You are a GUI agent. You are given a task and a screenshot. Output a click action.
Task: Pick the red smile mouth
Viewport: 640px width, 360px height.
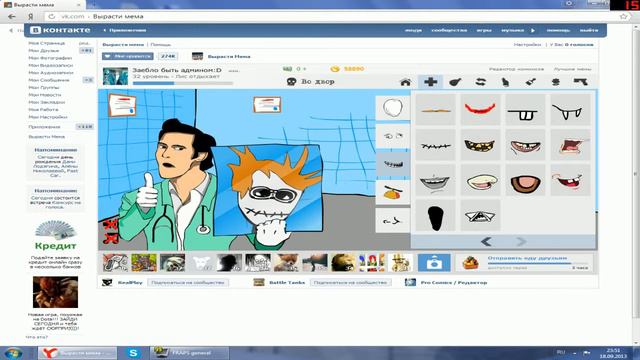click(x=480, y=109)
